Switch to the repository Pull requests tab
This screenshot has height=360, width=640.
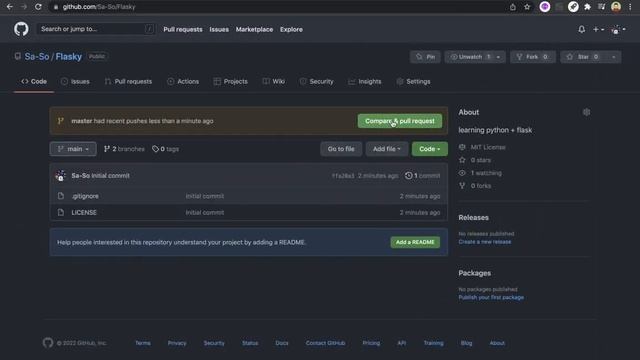point(128,82)
